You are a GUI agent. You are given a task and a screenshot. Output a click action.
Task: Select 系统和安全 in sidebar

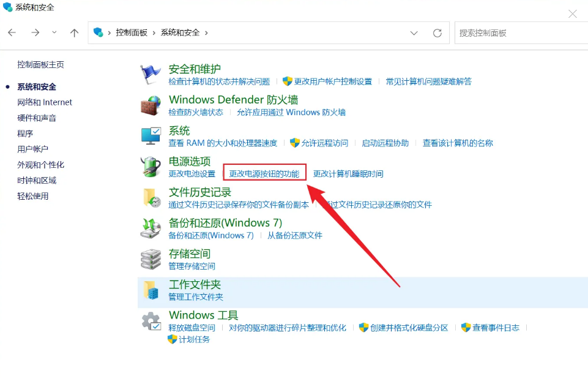click(x=37, y=87)
